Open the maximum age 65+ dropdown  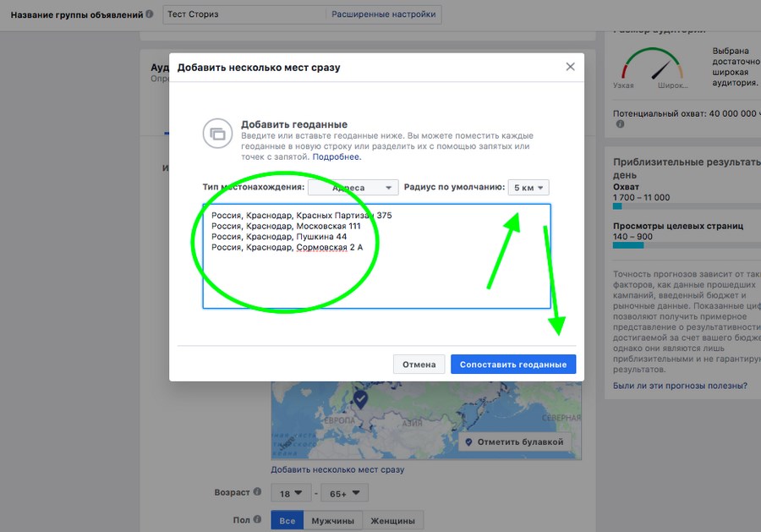(345, 493)
